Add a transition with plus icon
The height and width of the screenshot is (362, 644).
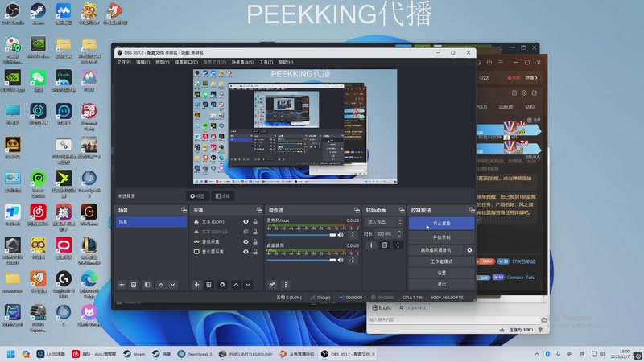[x=371, y=245]
